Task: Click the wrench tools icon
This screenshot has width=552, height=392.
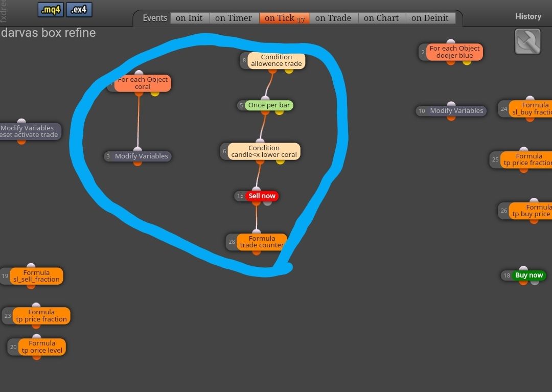Action: [527, 41]
